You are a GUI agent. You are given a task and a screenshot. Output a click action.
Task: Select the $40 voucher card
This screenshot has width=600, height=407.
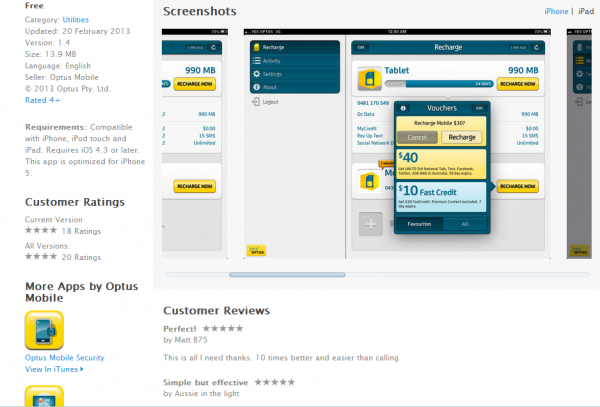pyautogui.click(x=441, y=164)
